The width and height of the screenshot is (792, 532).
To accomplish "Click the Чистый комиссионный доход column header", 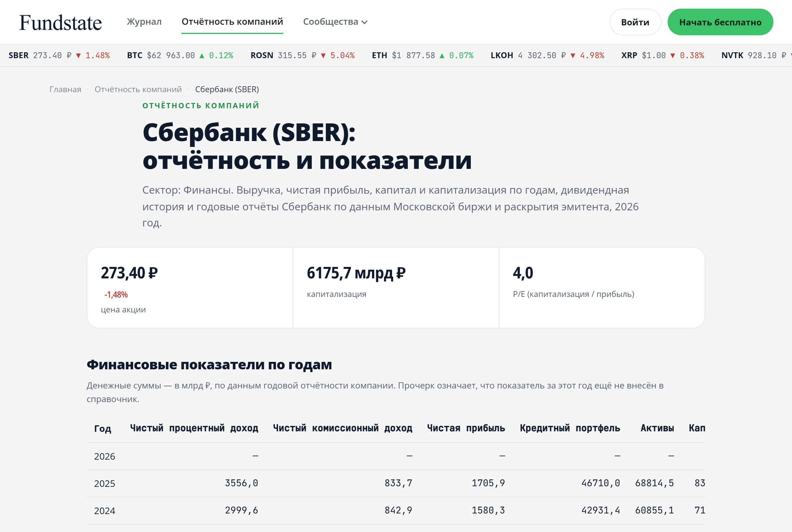I will [x=343, y=428].
